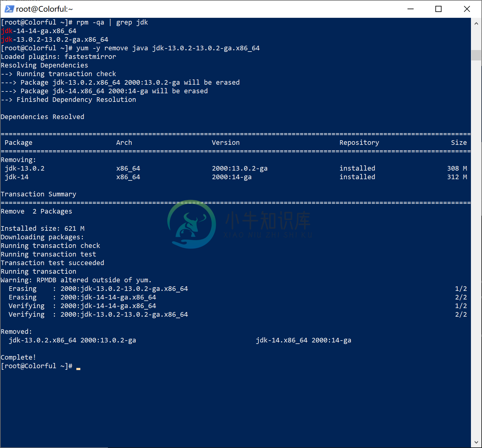Minimize the root@Colorful terminal window
The height and width of the screenshot is (448, 482).
pos(411,9)
